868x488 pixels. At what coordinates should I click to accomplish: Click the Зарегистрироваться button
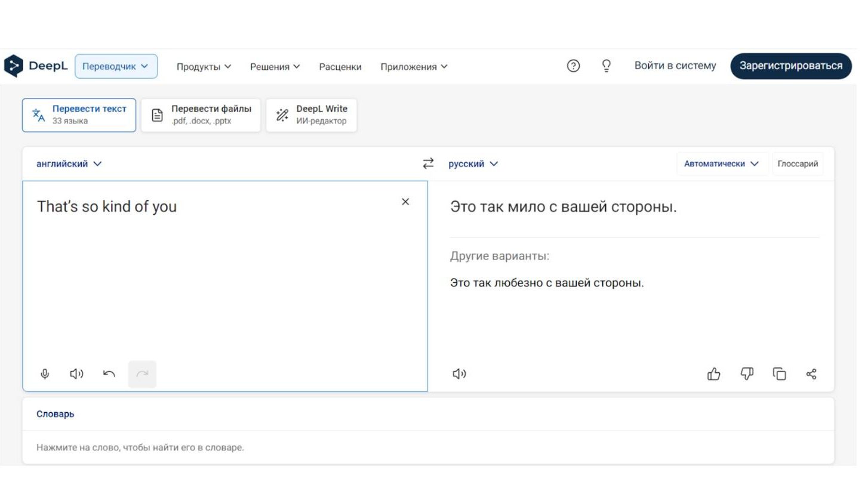tap(791, 66)
